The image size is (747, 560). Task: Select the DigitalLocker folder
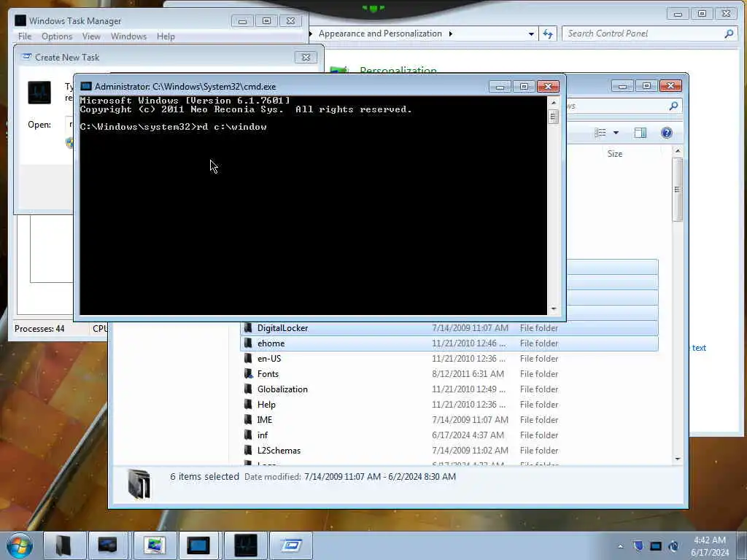click(x=449, y=328)
